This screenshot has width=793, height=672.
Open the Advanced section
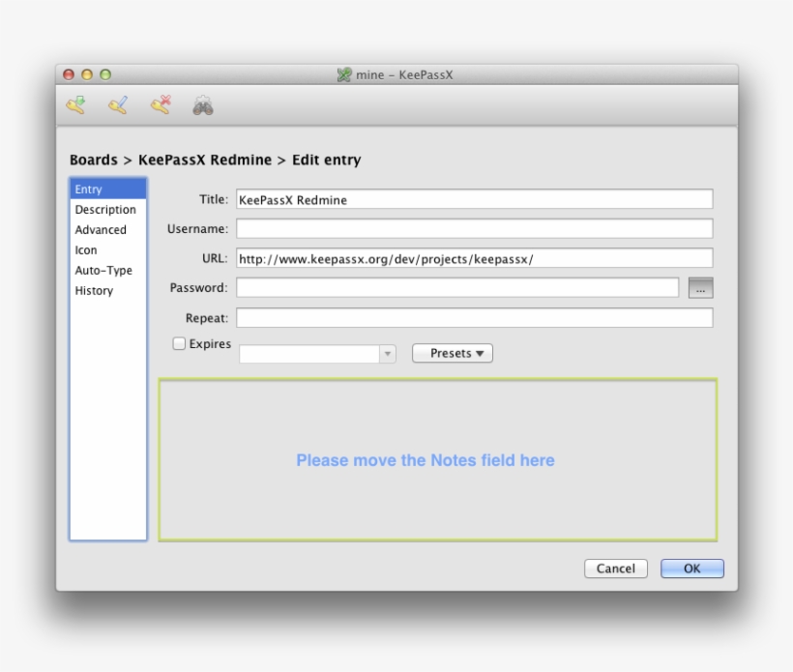pos(108,229)
